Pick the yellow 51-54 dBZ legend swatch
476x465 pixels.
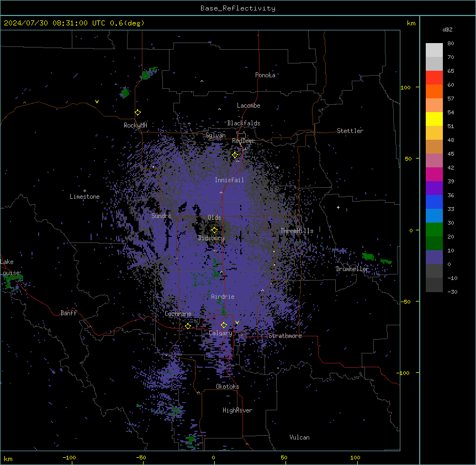point(434,119)
